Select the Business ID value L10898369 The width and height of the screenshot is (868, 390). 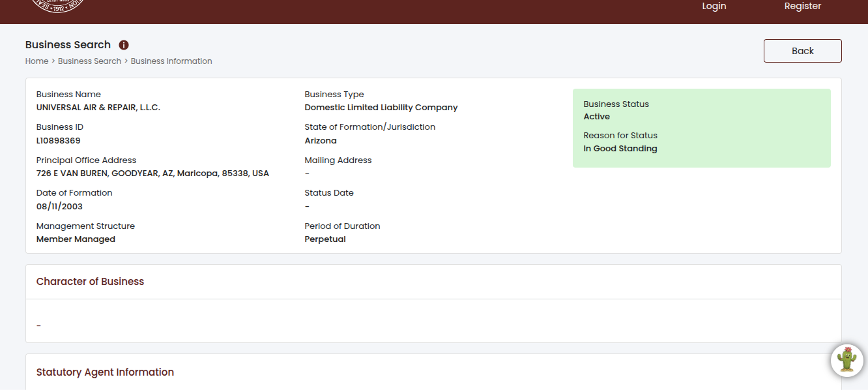(59, 141)
